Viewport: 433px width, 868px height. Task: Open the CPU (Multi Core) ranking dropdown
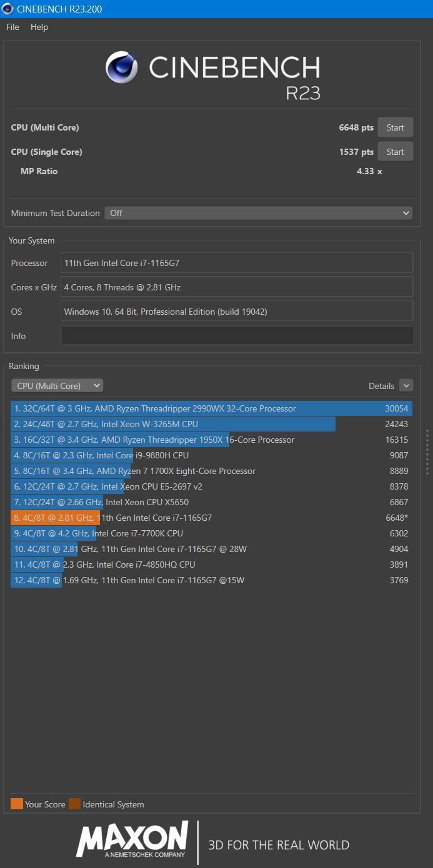coord(57,386)
